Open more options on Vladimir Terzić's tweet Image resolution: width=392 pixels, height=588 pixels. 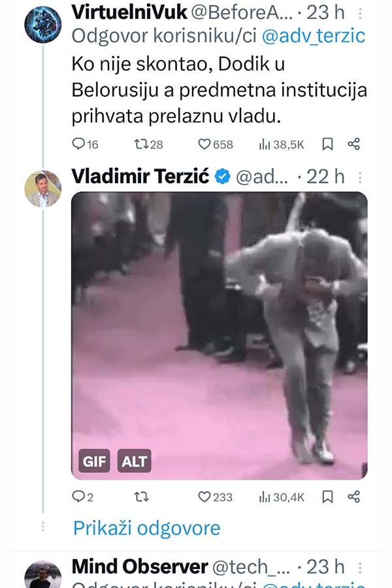point(360,177)
